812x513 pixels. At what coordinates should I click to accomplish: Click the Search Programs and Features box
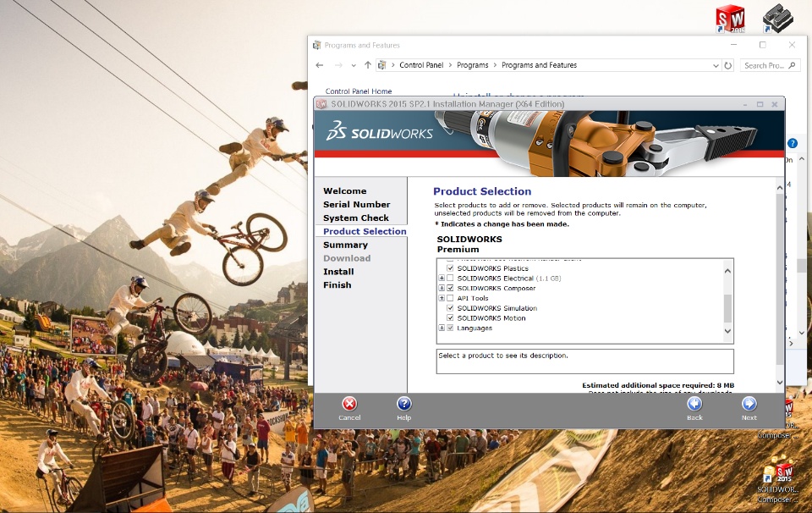[x=770, y=65]
